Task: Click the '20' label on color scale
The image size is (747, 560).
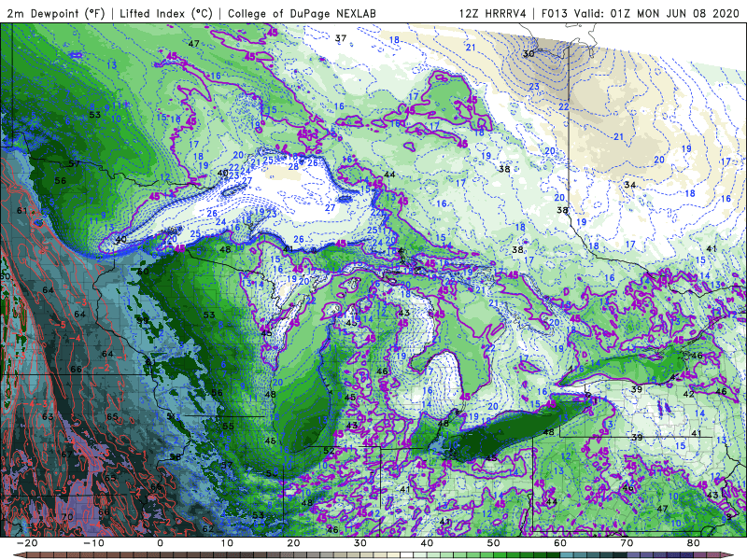Action: (293, 543)
